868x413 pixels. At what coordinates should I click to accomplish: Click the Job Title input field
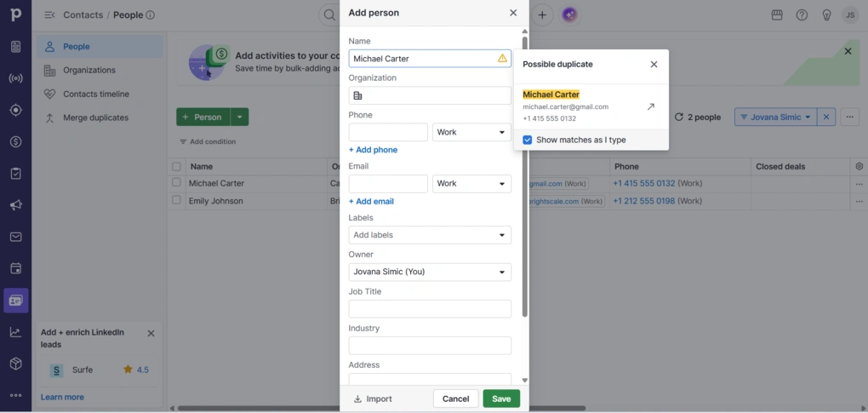click(x=430, y=309)
